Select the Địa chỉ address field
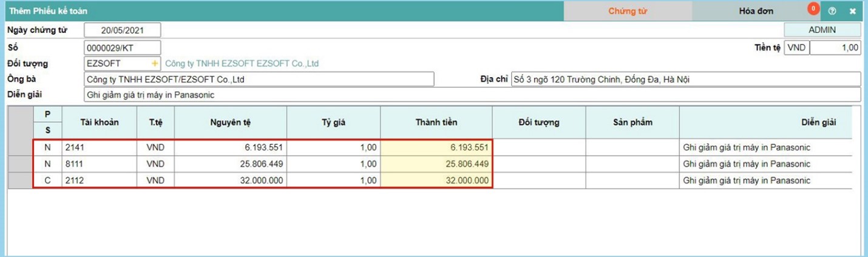The image size is (868, 257). (685, 79)
